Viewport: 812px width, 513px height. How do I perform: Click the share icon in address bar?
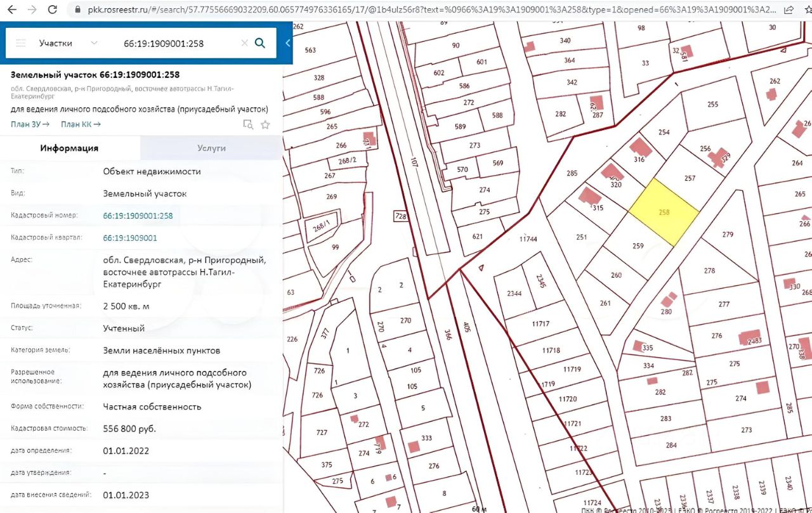point(789,10)
